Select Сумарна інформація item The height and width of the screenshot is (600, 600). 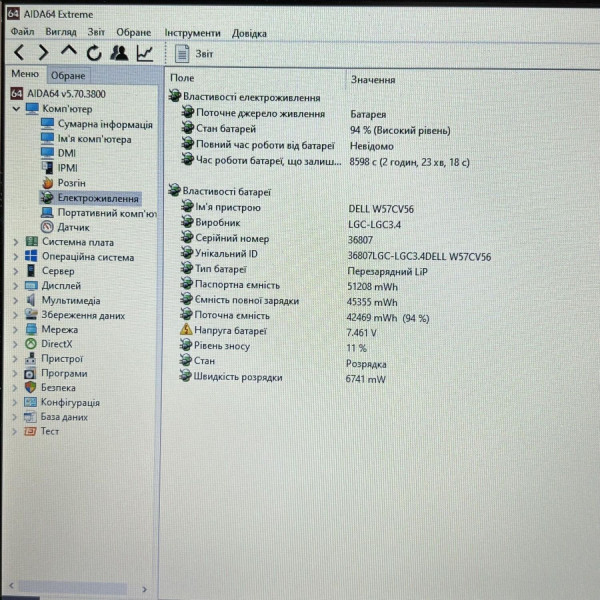[105, 124]
